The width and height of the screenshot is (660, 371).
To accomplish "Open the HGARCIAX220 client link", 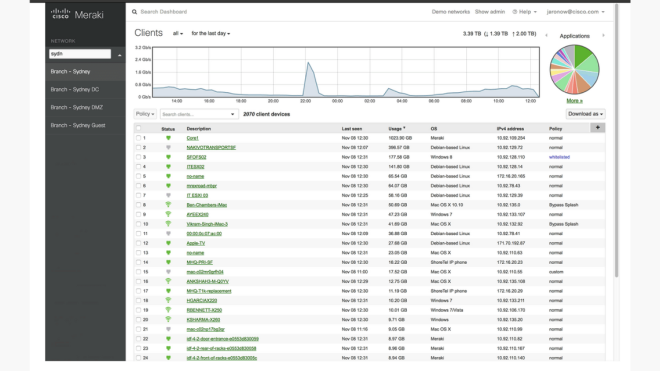I will (x=202, y=301).
